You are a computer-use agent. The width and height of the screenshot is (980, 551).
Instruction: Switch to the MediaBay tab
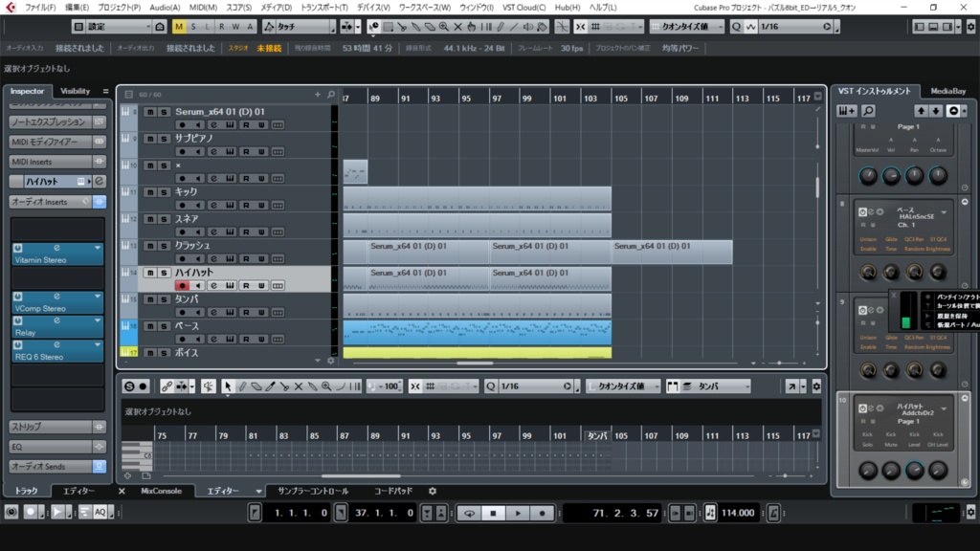948,91
